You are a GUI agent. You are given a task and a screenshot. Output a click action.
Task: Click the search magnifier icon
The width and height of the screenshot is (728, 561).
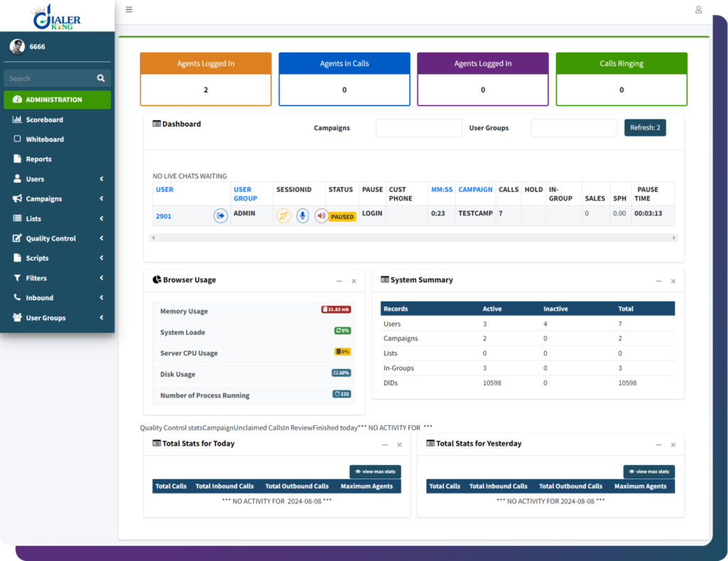pyautogui.click(x=101, y=78)
